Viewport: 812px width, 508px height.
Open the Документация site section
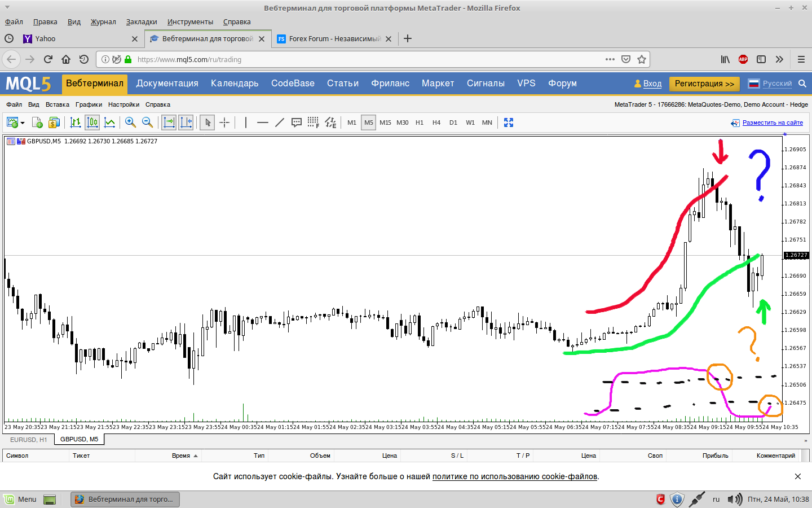pos(167,84)
